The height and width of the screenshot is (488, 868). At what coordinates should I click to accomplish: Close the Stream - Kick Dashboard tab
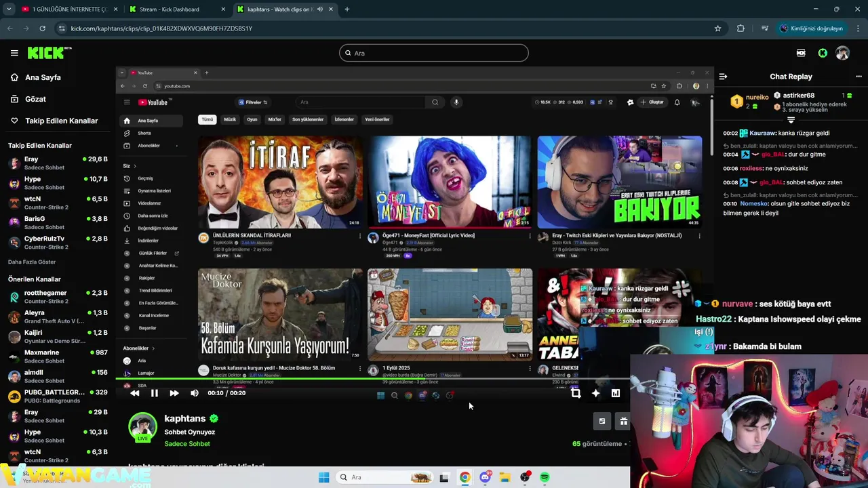tap(223, 9)
